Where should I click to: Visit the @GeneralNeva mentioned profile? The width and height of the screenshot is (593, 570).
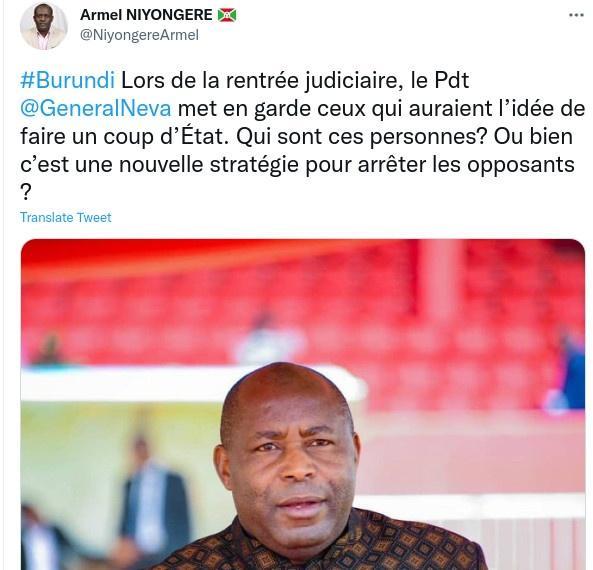click(96, 109)
